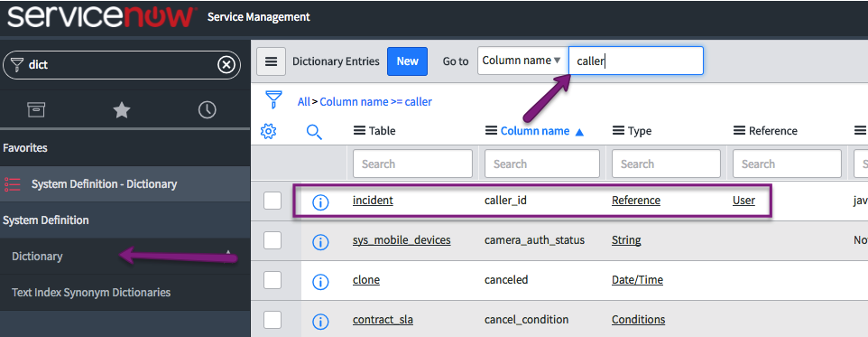Clear the navigator filter with X icon
The height and width of the screenshot is (337, 868).
[x=226, y=65]
